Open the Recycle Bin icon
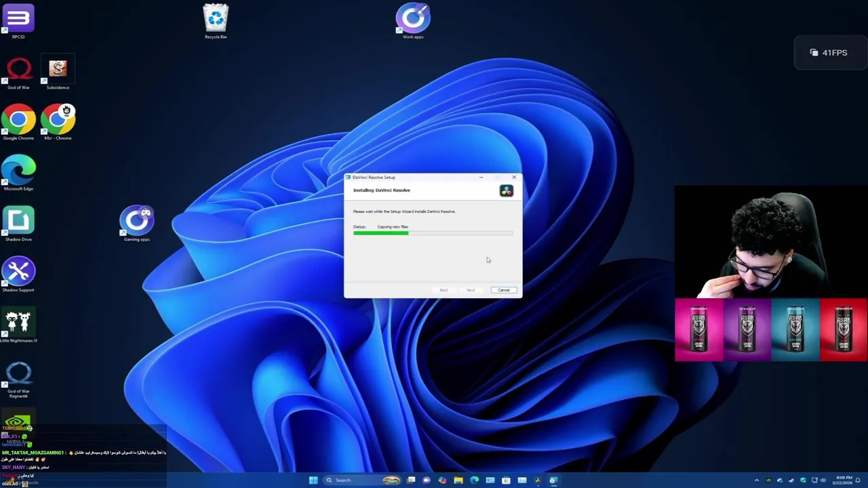The height and width of the screenshot is (488, 868). 216,22
